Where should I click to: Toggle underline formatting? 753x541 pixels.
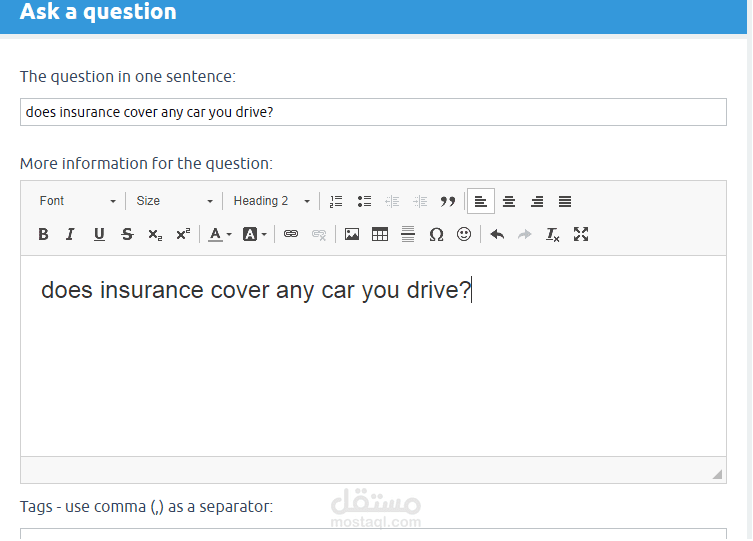pos(99,234)
